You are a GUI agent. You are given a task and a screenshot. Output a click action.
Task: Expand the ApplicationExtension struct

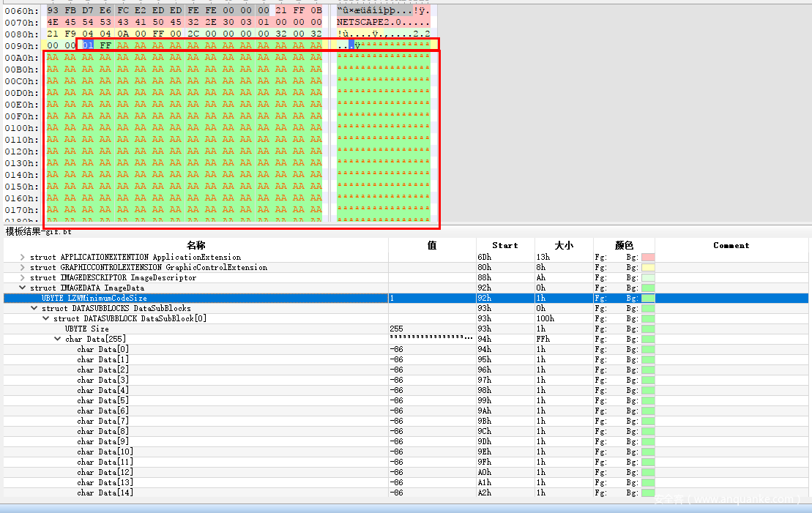tap(22, 257)
